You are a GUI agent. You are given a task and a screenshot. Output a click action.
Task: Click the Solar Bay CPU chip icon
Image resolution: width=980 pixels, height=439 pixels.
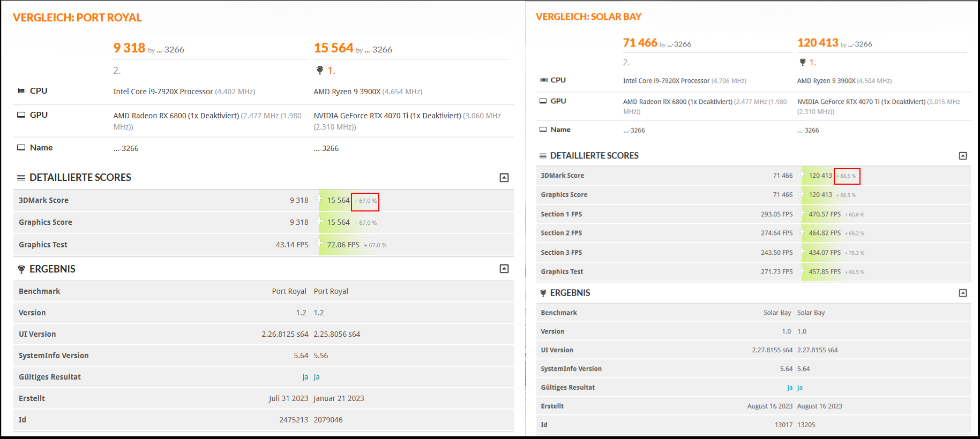pyautogui.click(x=543, y=80)
